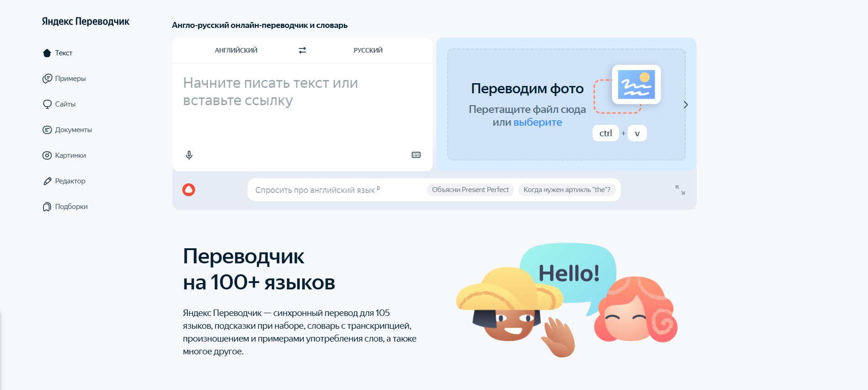Expand the assistant panel with arrows icon
The image size is (868, 390).
coord(680,190)
